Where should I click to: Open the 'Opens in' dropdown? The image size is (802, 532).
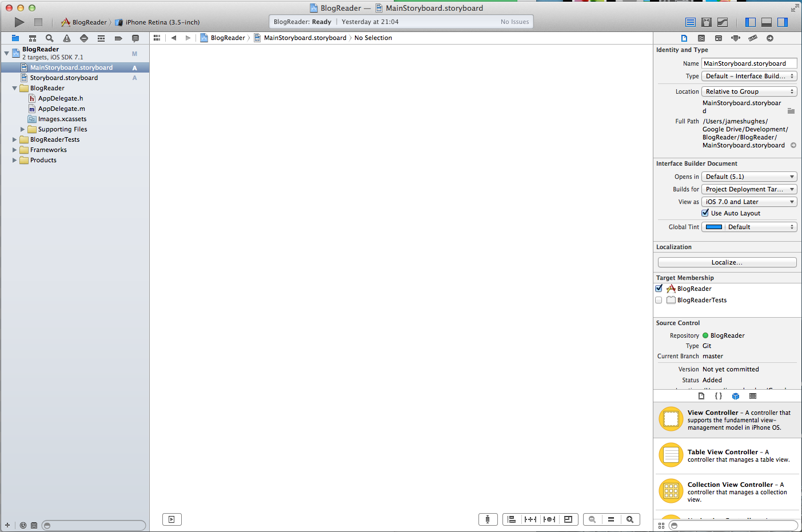point(749,177)
